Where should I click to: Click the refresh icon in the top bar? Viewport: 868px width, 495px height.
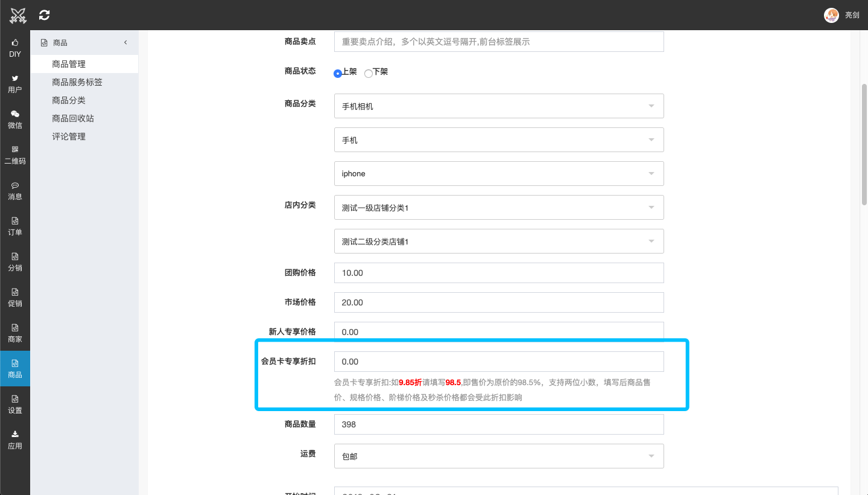[43, 14]
